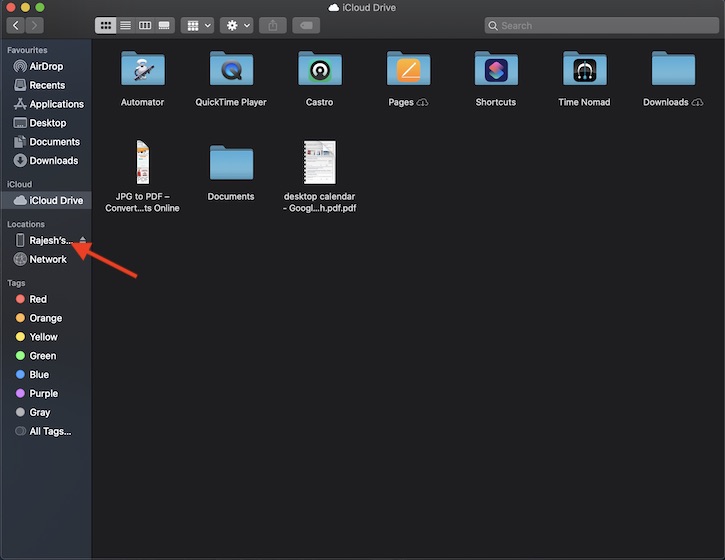
Task: Select the Gray tag
Action: coord(46,412)
